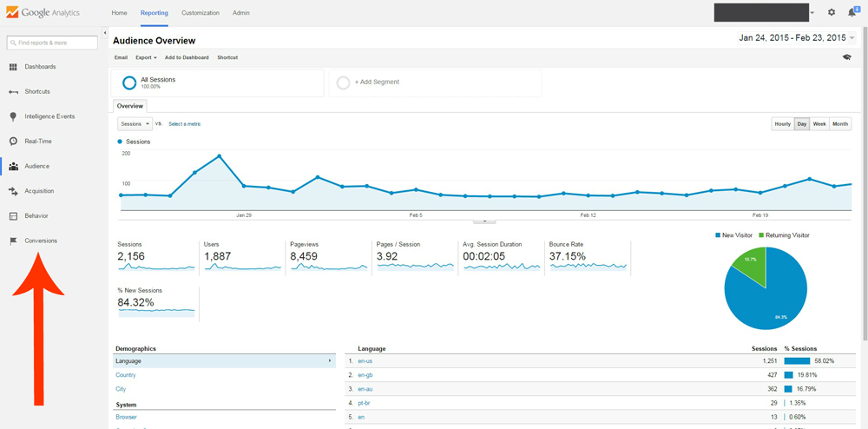Image resolution: width=868 pixels, height=429 pixels.
Task: Switch graph to Week view
Action: coord(819,124)
